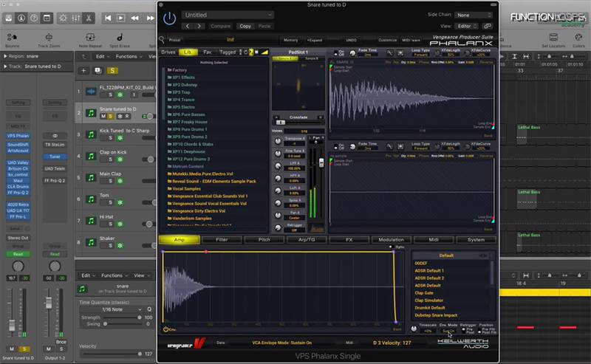Switch to the Filter tab
This screenshot has height=364, width=591.
pyautogui.click(x=222, y=240)
